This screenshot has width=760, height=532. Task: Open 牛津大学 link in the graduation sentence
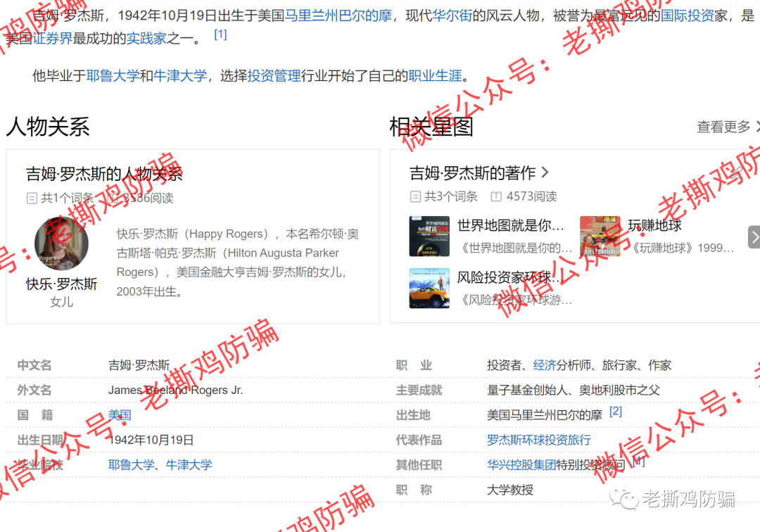tap(180, 75)
